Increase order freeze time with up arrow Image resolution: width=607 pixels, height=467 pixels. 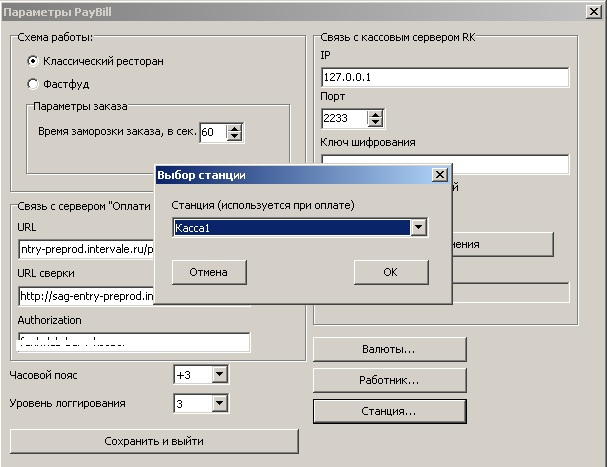point(235,127)
